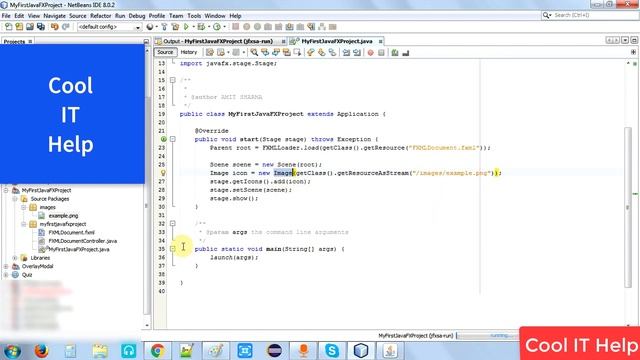Collapse the myfirstjavafxproject package node

(x=24, y=224)
